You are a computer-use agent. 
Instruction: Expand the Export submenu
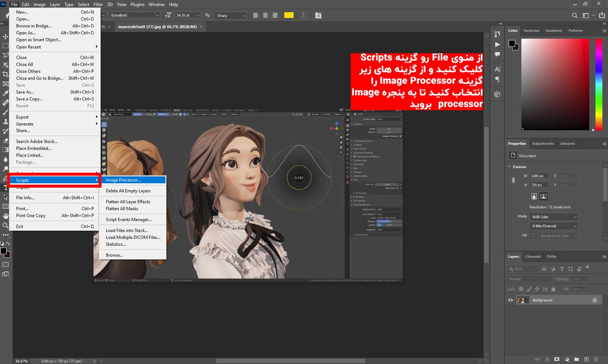(x=55, y=117)
